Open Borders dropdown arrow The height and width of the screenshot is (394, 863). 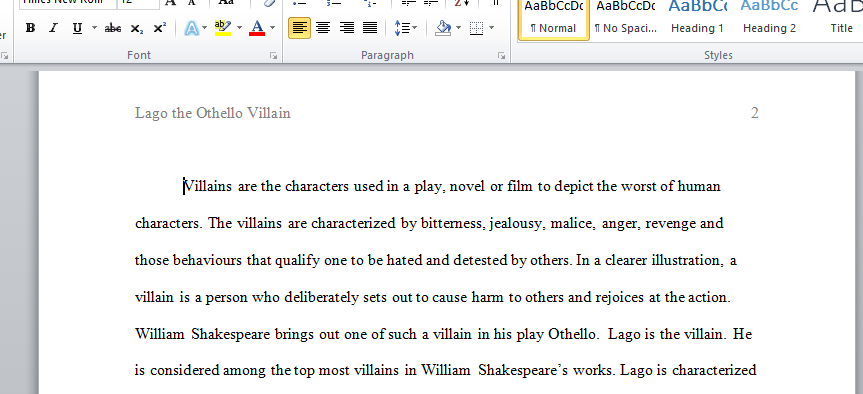pyautogui.click(x=491, y=28)
